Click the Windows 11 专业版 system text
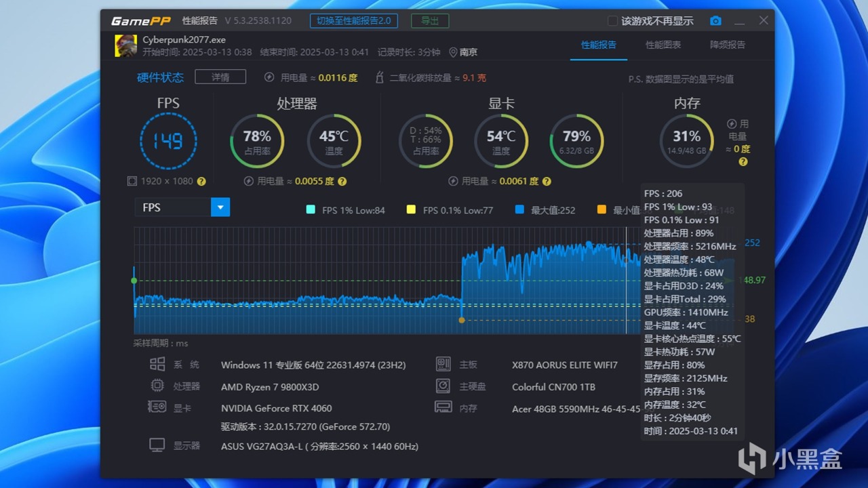Screen dimensions: 868x488 (x=313, y=365)
